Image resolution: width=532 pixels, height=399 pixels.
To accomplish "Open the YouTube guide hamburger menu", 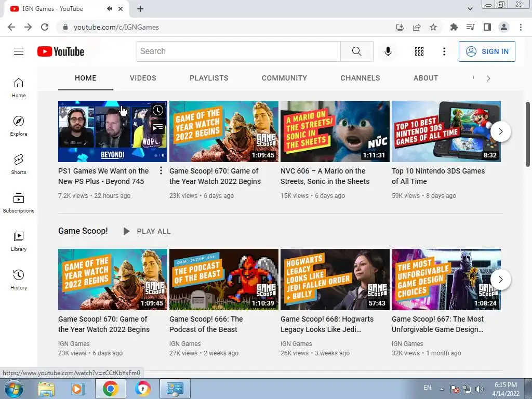I will coord(19,51).
